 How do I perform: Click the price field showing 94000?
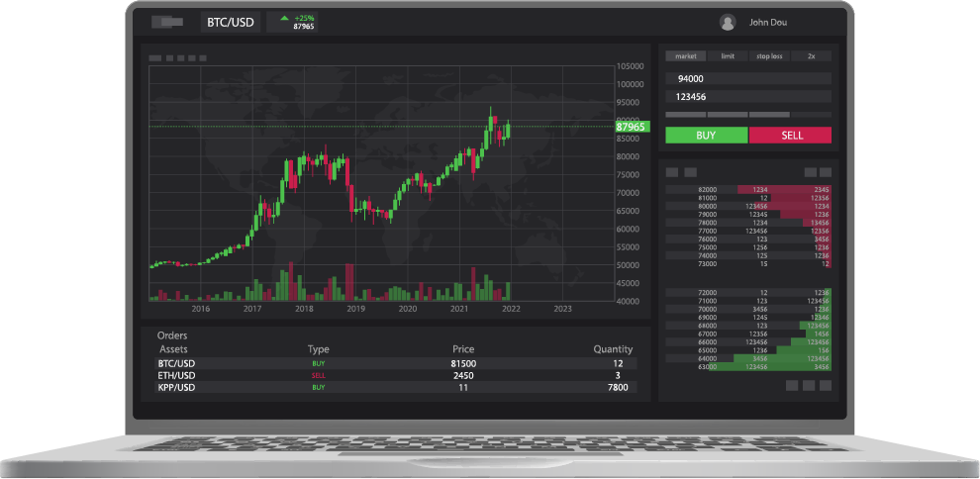(748, 79)
